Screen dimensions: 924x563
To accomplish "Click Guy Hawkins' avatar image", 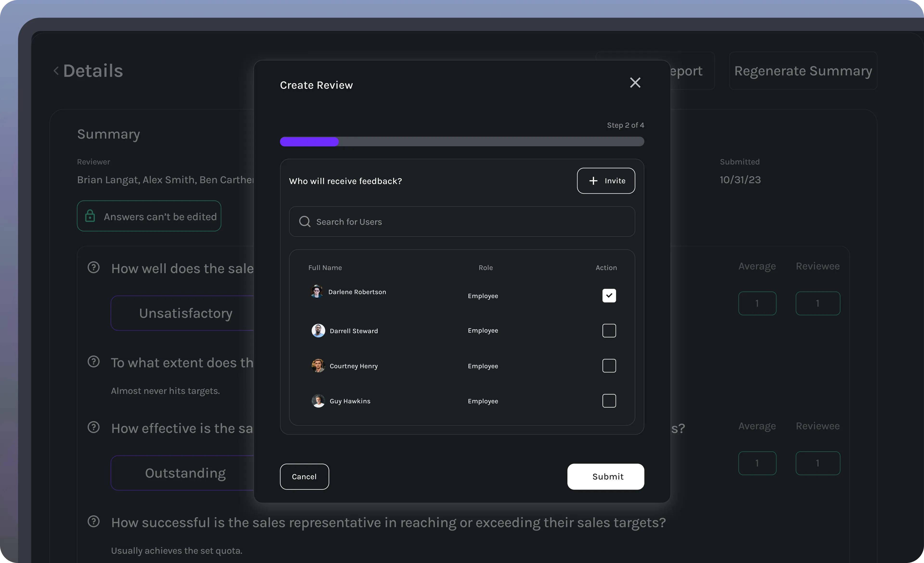I will point(318,401).
